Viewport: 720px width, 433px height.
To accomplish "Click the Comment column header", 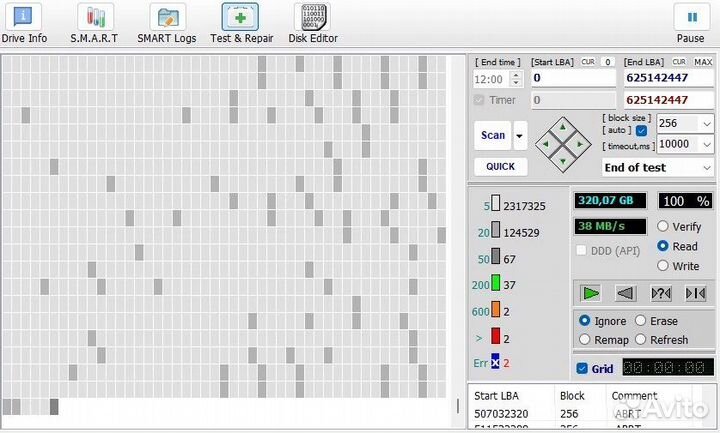I will pos(634,396).
